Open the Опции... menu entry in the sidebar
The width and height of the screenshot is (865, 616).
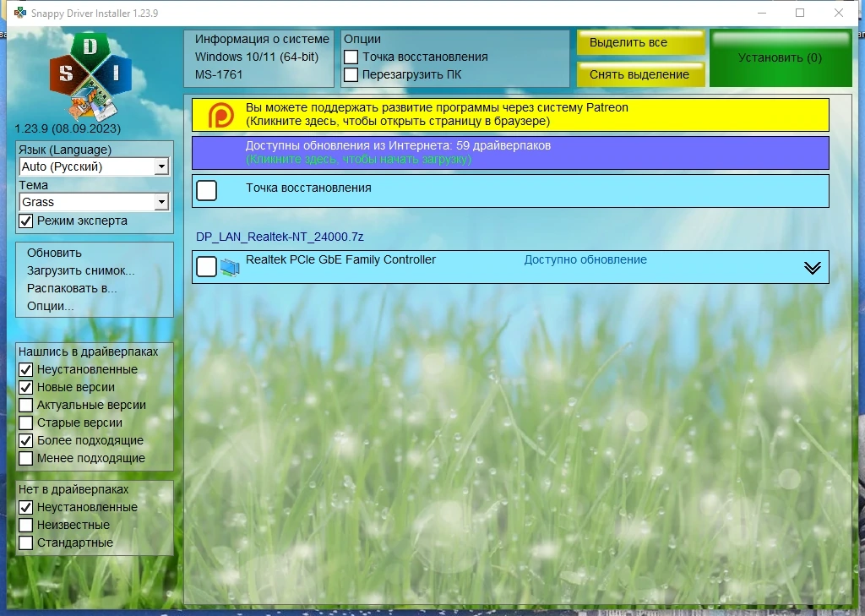coord(50,306)
